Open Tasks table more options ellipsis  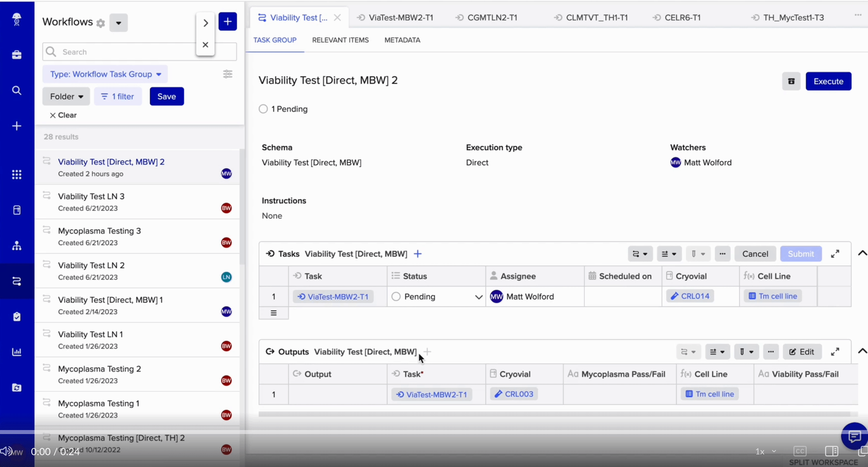point(723,254)
